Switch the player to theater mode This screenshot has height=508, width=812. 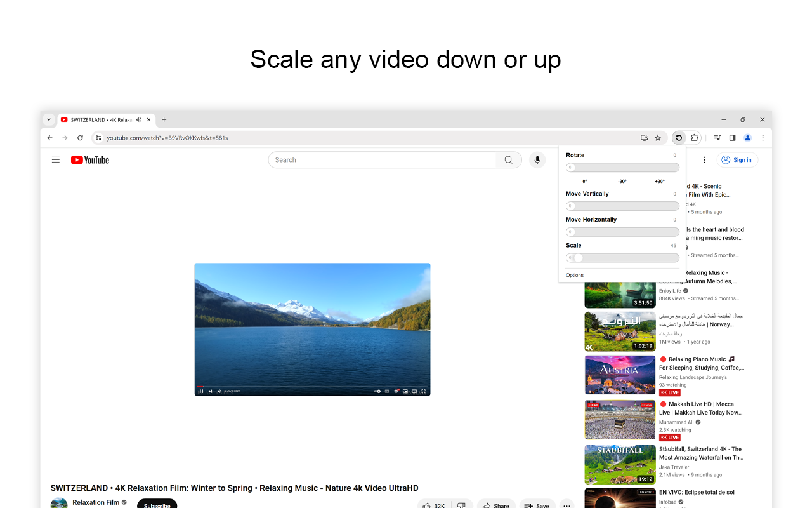pos(414,391)
